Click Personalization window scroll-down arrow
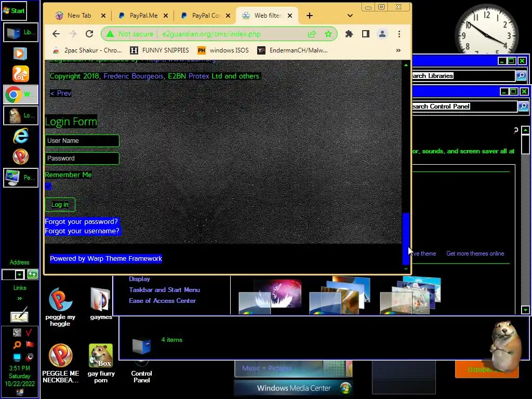532x399 pixels. pyautogui.click(x=526, y=310)
